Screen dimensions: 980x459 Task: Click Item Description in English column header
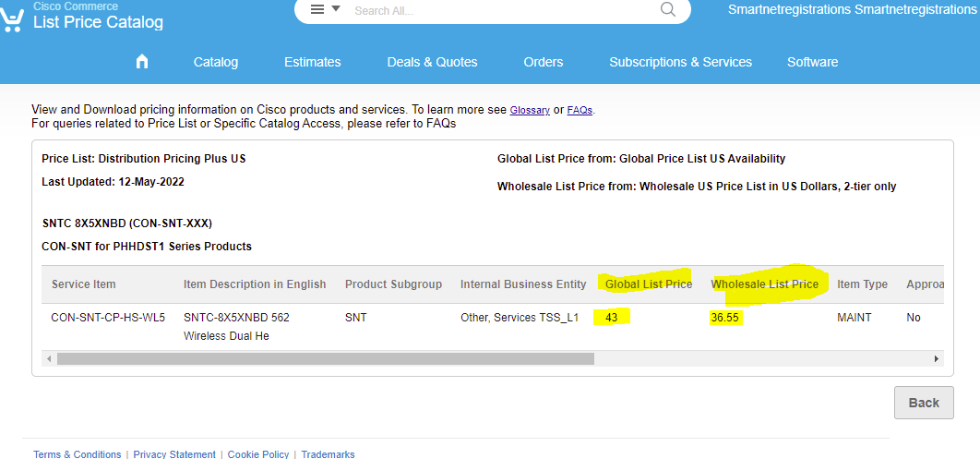click(x=255, y=284)
